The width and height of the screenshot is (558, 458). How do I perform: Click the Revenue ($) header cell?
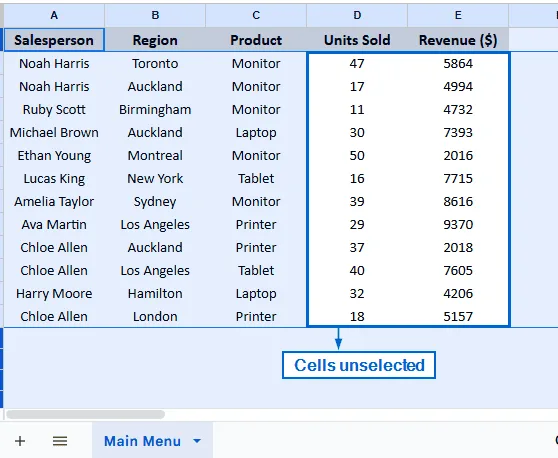tap(458, 40)
